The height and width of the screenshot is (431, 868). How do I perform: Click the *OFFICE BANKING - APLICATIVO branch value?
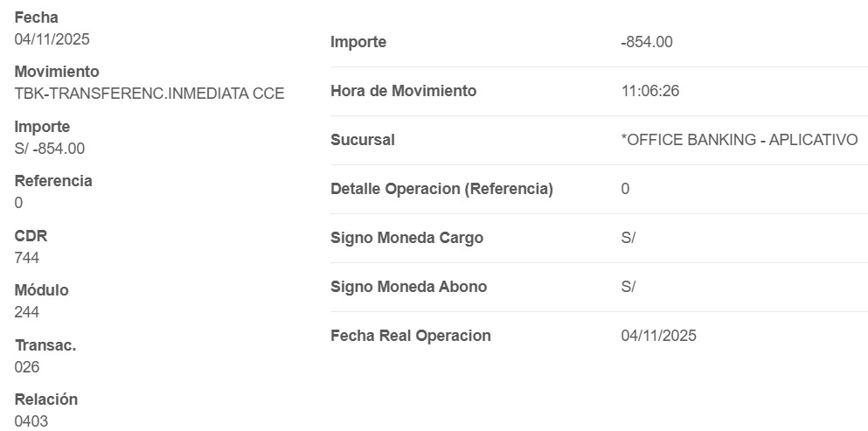pos(740,140)
